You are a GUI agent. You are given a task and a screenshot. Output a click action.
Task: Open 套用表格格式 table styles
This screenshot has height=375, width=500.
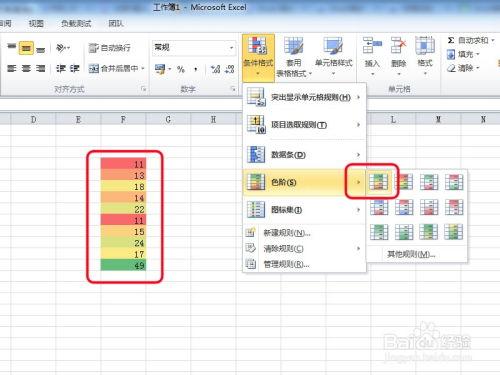pos(293,57)
